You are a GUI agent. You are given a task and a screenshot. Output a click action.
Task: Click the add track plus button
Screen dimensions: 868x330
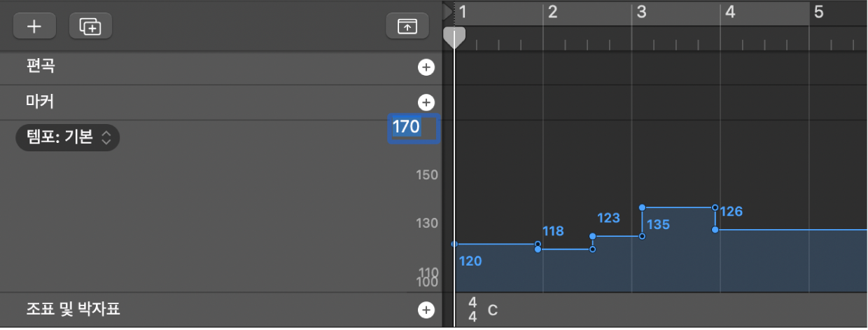click(x=34, y=27)
